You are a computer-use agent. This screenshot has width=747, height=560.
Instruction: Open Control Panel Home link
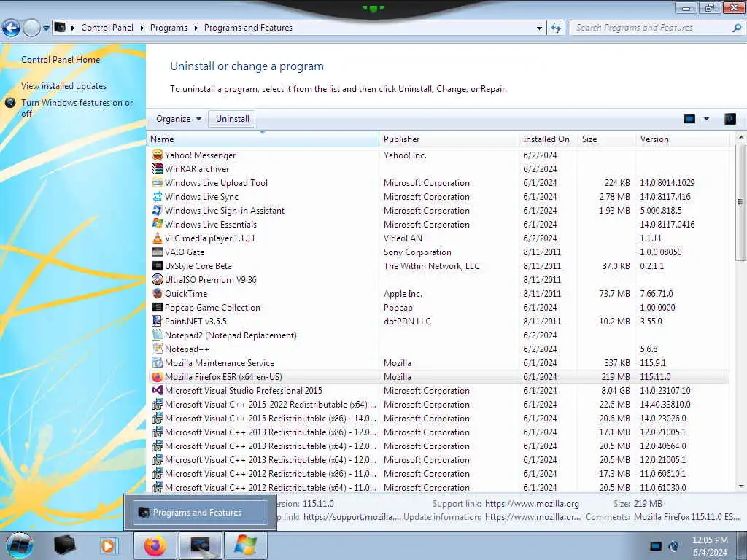click(x=61, y=60)
